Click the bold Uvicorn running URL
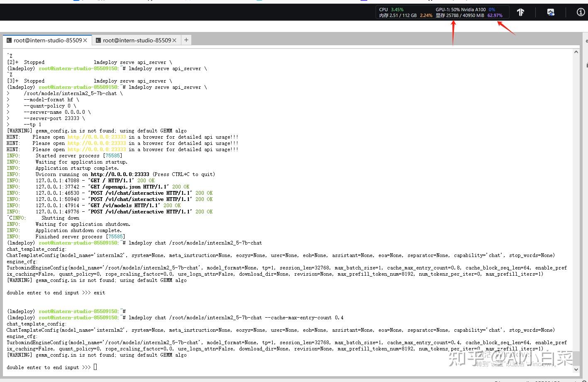 click(x=120, y=174)
